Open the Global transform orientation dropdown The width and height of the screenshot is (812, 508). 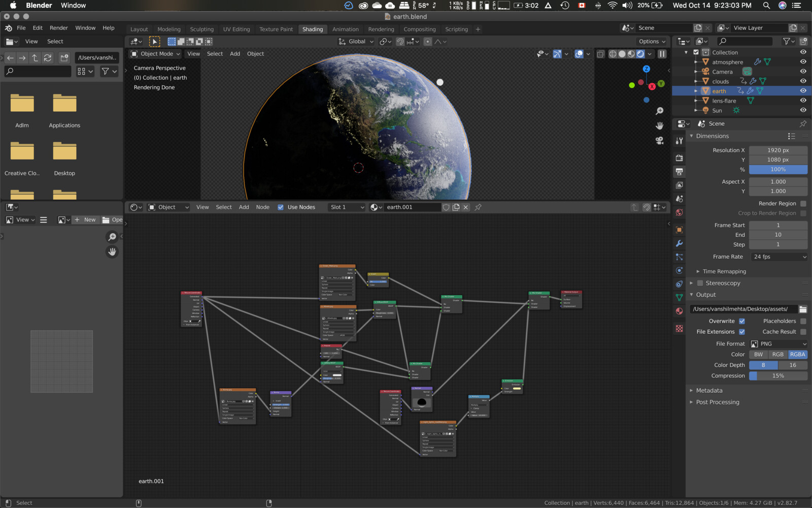356,42
